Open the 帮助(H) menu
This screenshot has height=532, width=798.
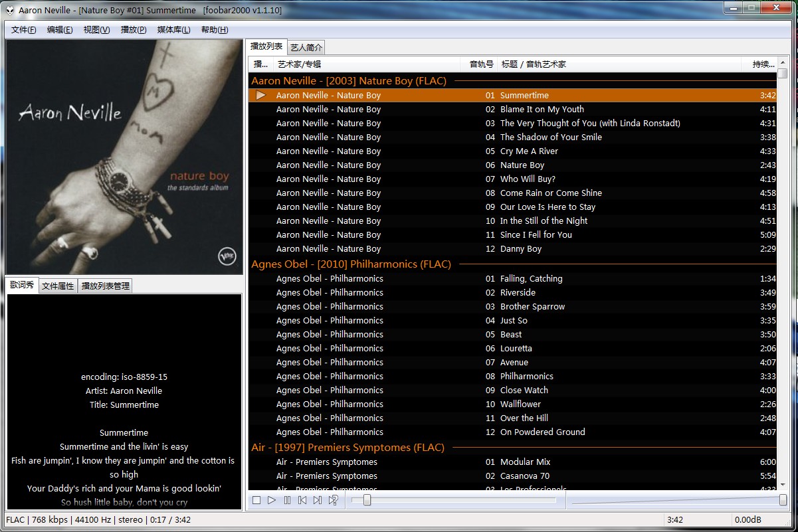[x=214, y=30]
